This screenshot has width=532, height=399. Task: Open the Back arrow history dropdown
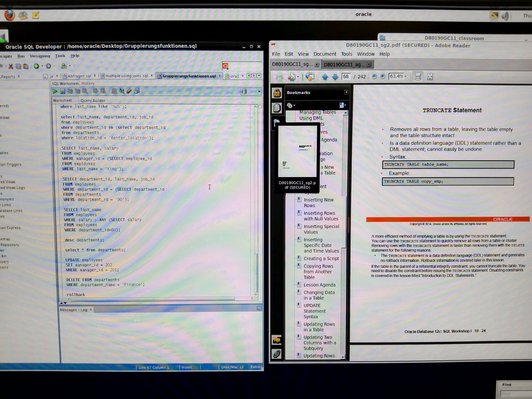42,66
